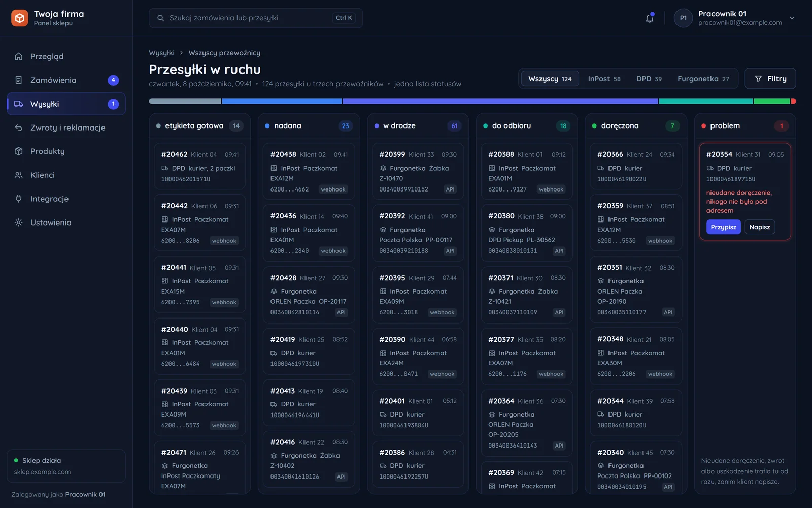This screenshot has width=812, height=508.
Task: Switch to the Wszyscy 124 tab
Action: (x=550, y=79)
